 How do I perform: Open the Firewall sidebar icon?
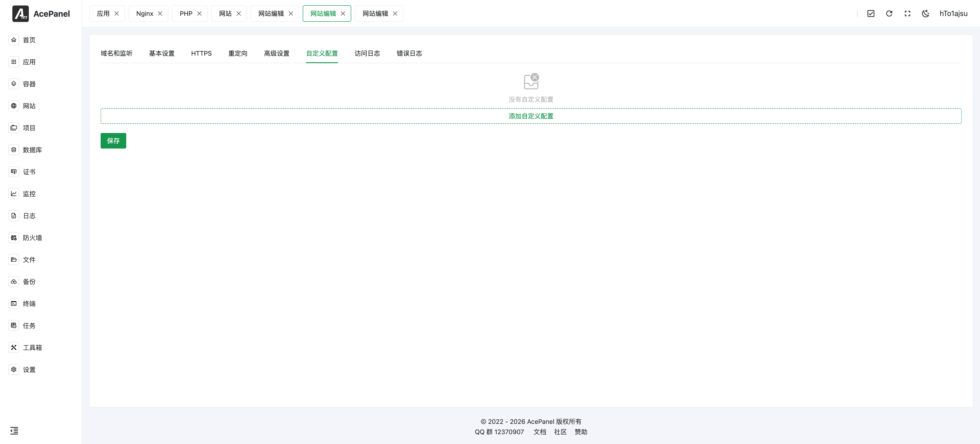click(14, 238)
